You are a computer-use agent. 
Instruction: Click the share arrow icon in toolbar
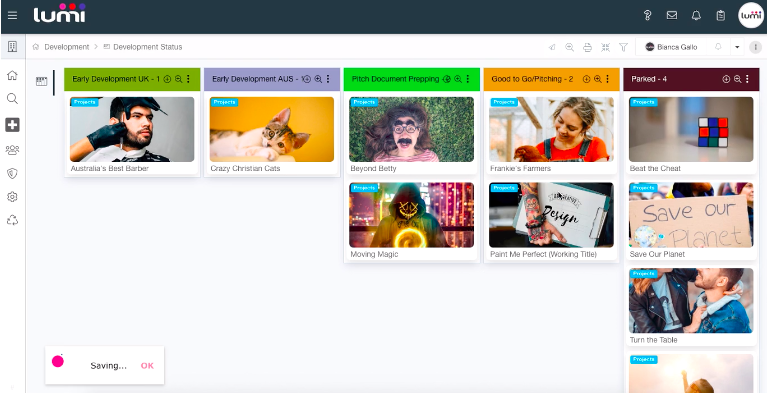(552, 47)
